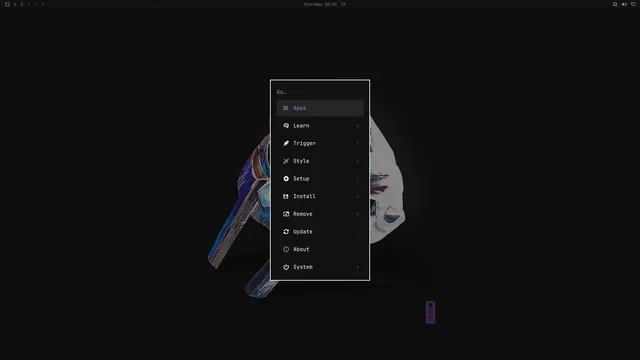640x360 pixels.
Task: Click the Apps grid icon in the menu
Action: [286, 108]
